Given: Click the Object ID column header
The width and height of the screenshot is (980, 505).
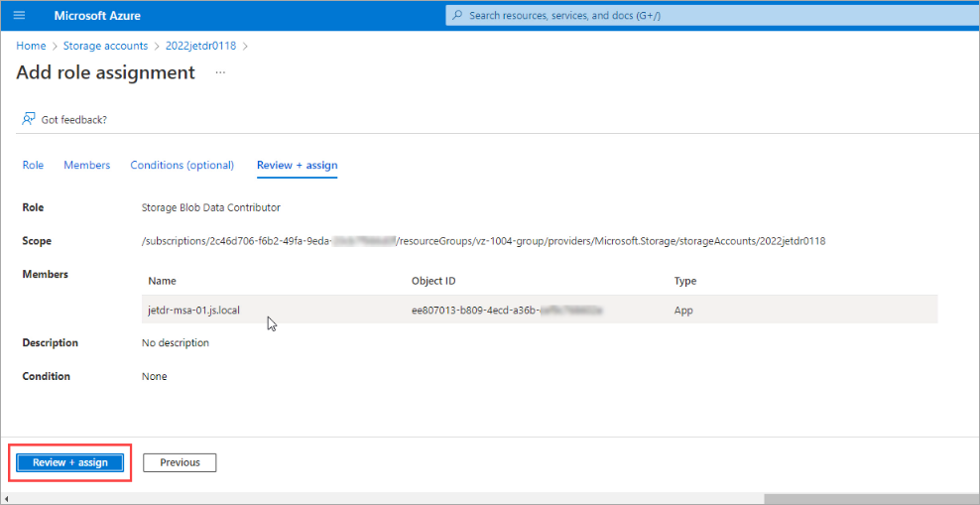Looking at the screenshot, I should [433, 281].
